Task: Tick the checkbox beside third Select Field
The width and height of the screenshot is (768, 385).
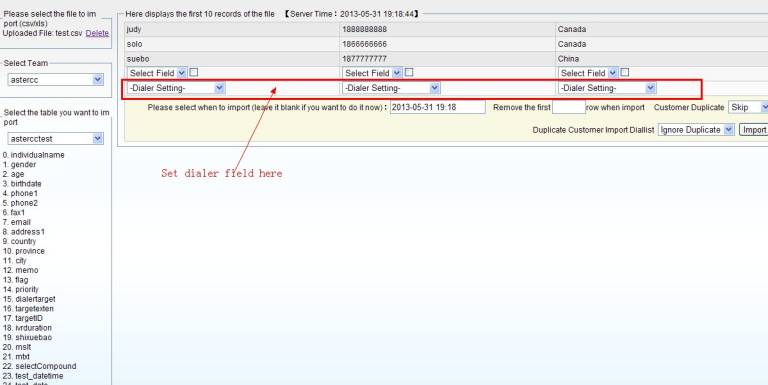Action: point(625,72)
